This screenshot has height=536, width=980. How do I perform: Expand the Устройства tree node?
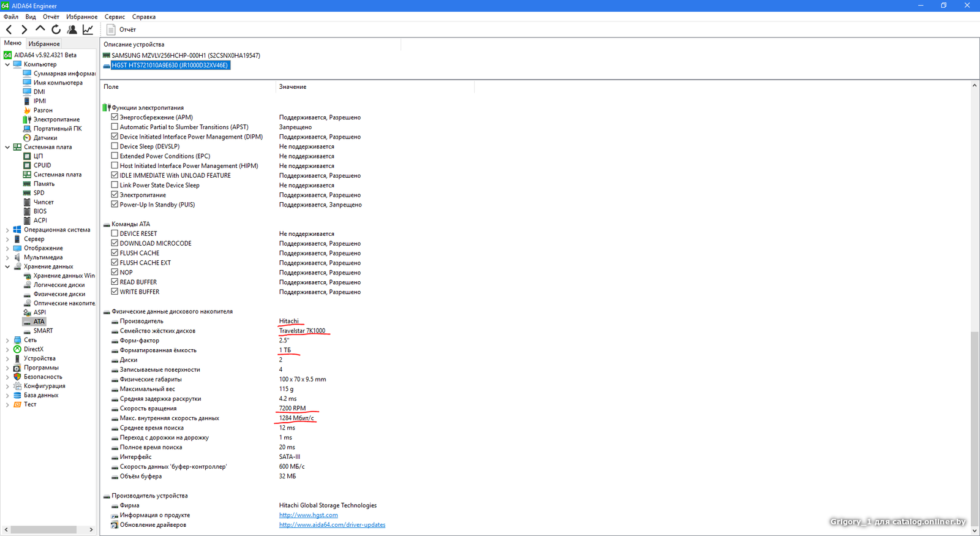point(7,358)
